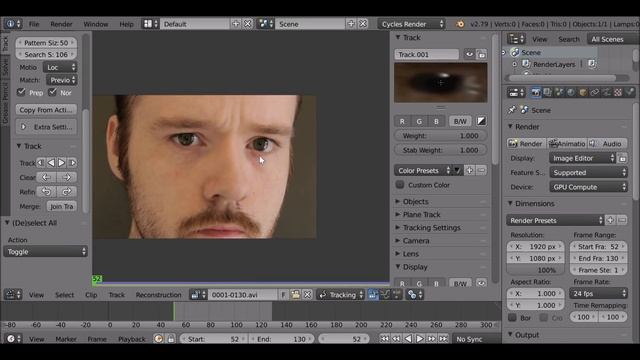Refine track backwards

pyautogui.click(x=47, y=192)
